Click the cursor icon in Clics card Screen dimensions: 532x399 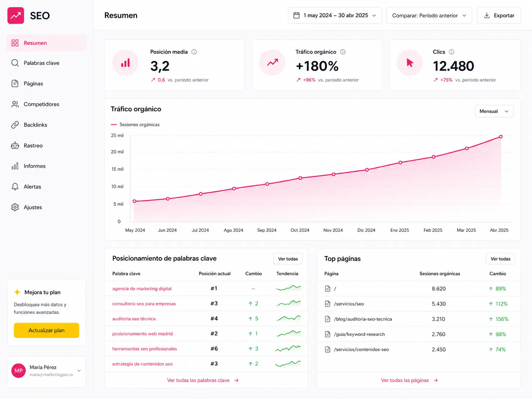(x=410, y=63)
